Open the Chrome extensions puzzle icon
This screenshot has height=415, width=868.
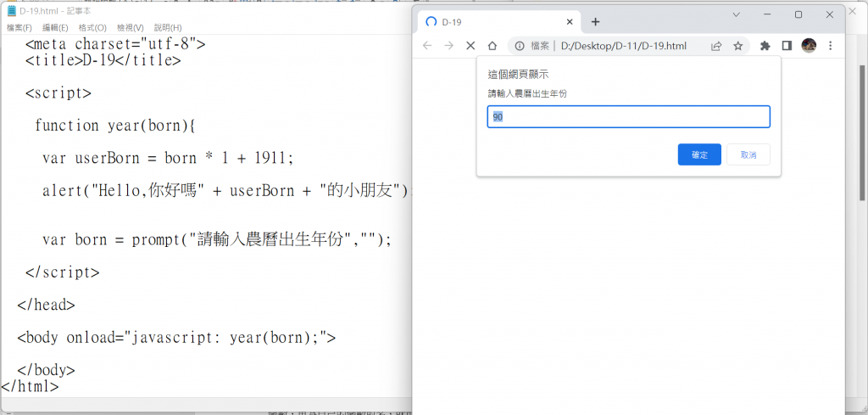coord(765,46)
